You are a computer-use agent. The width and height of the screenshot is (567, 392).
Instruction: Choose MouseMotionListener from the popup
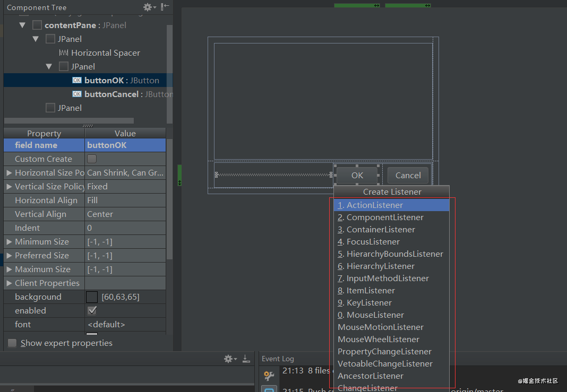click(391, 327)
